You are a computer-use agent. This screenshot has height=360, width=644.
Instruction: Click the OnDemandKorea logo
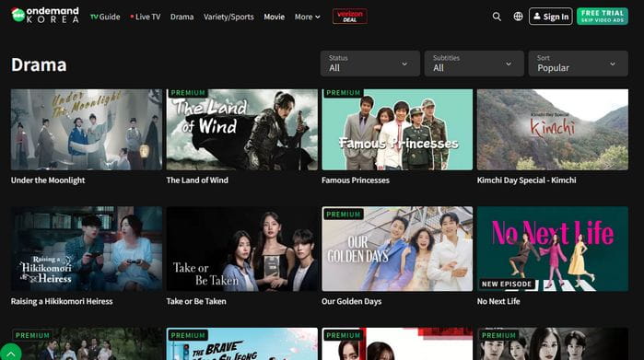tap(45, 15)
